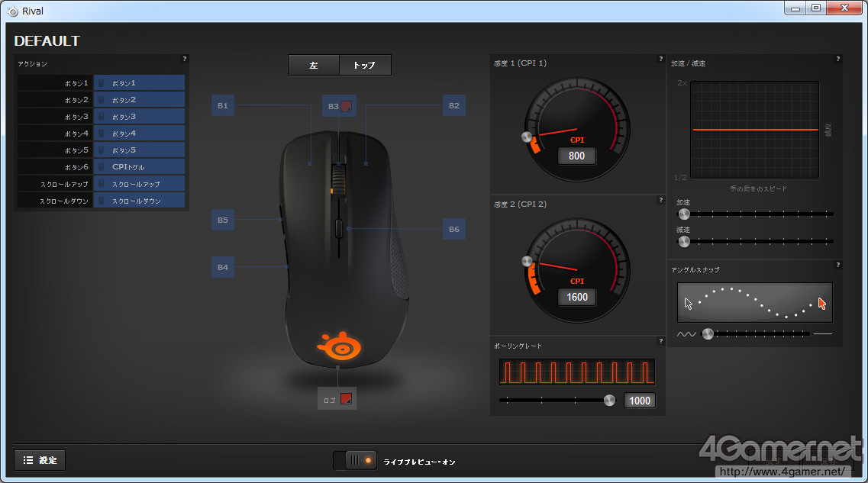Select the B2 button marker
868x483 pixels.
tap(454, 105)
